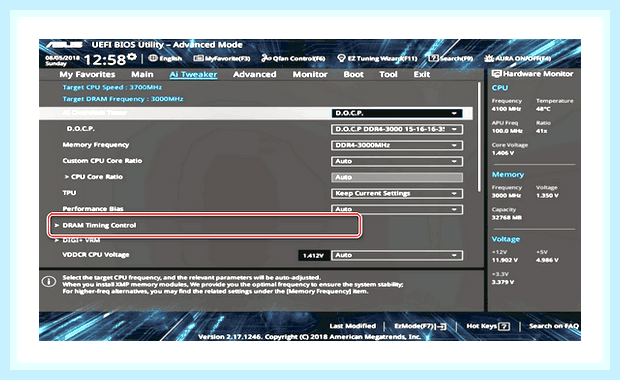Click the CPU heading in Hardware Monitor

tap(500, 88)
